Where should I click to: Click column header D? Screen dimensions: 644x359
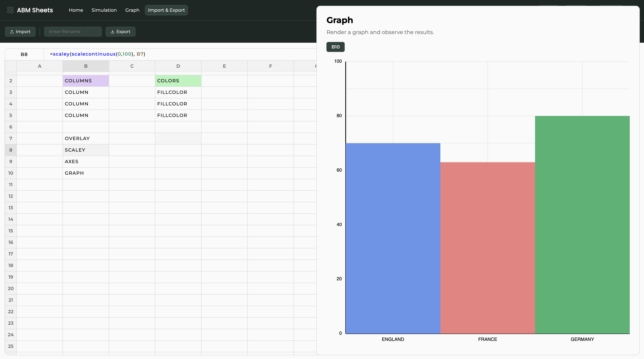[178, 66]
